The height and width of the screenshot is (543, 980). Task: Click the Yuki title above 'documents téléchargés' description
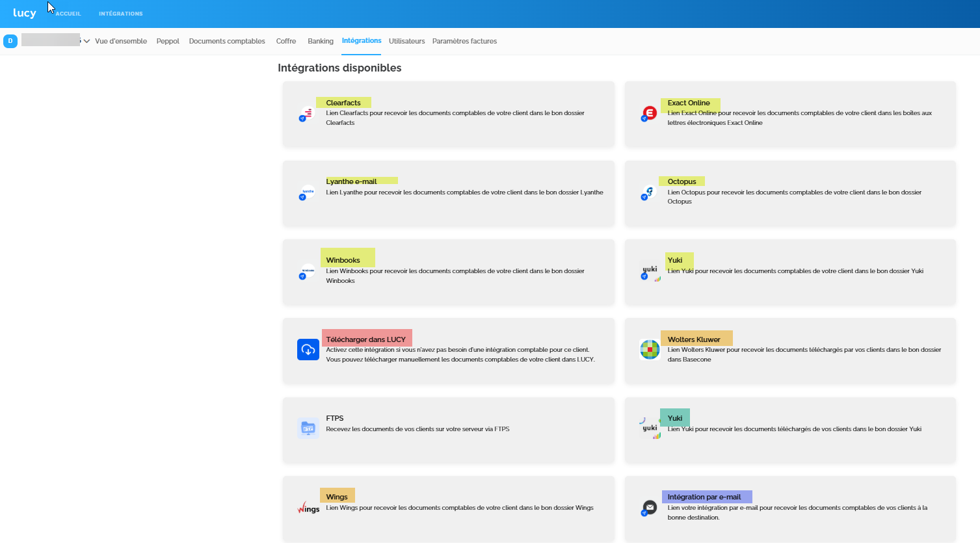(x=675, y=418)
